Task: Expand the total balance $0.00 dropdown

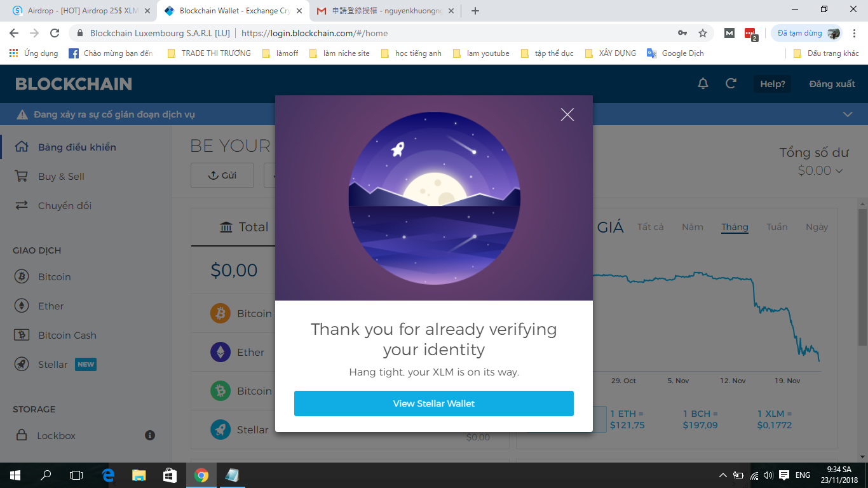Action: (820, 170)
